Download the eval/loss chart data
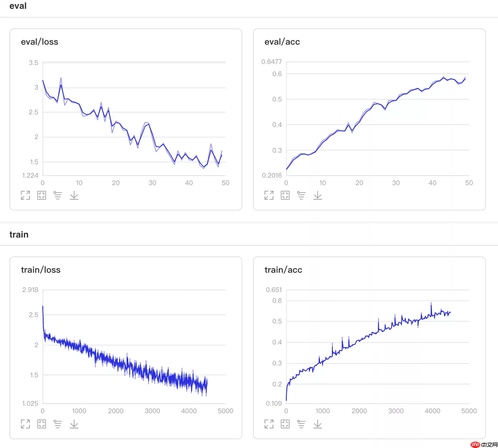Viewport: 498px width, 448px height. tap(74, 195)
